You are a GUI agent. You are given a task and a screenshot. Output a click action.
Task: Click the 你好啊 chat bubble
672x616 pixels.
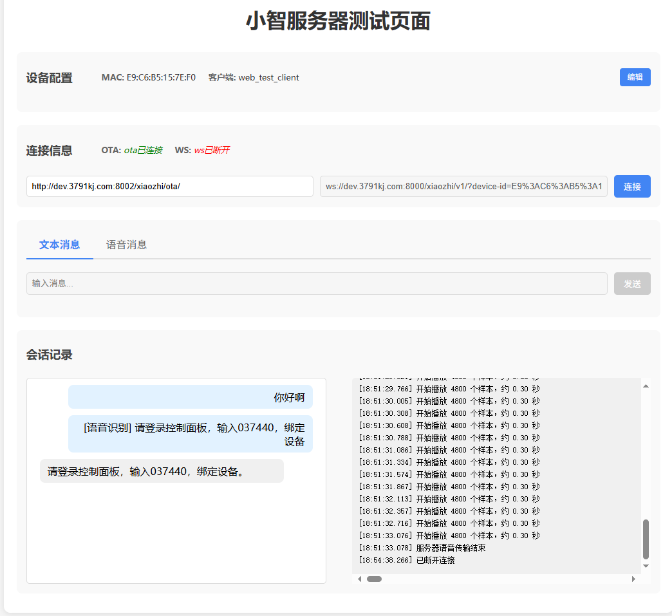[x=191, y=397]
